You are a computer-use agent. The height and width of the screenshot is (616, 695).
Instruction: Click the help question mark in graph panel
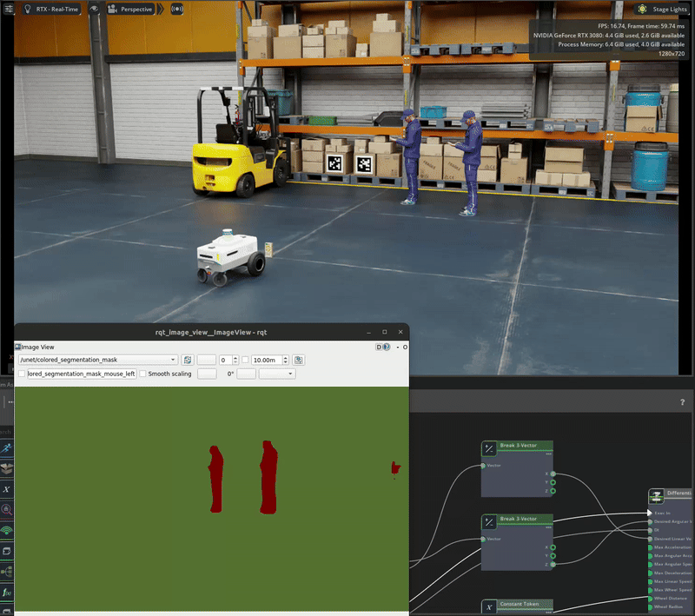[x=682, y=402]
